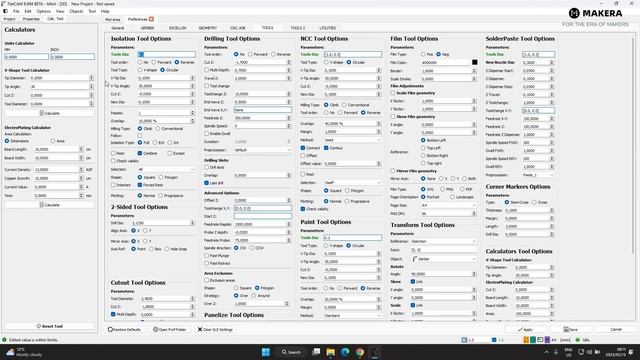Click the Isolation Tools Dia input field
640x360 pixels.
coord(166,54)
